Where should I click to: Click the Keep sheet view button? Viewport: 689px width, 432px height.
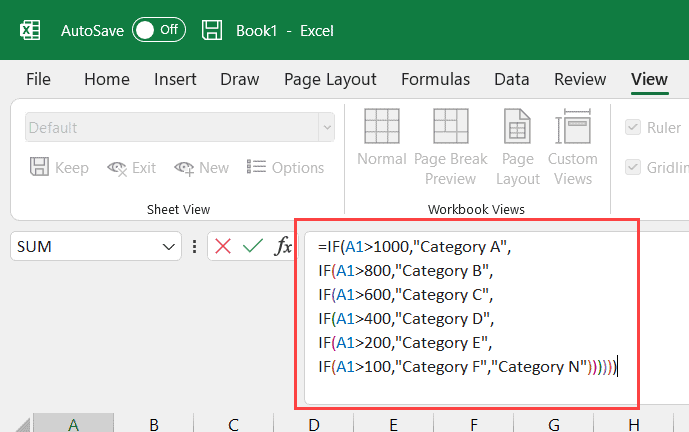coord(59,168)
